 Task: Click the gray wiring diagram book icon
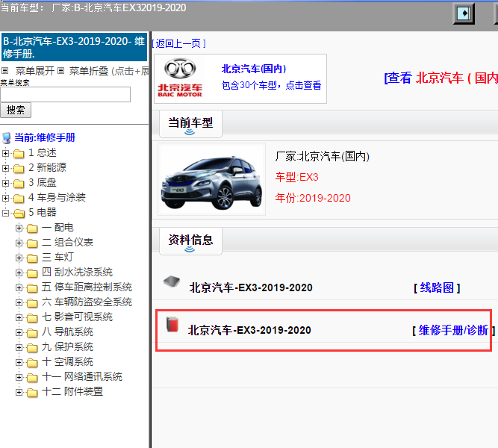pos(172,281)
